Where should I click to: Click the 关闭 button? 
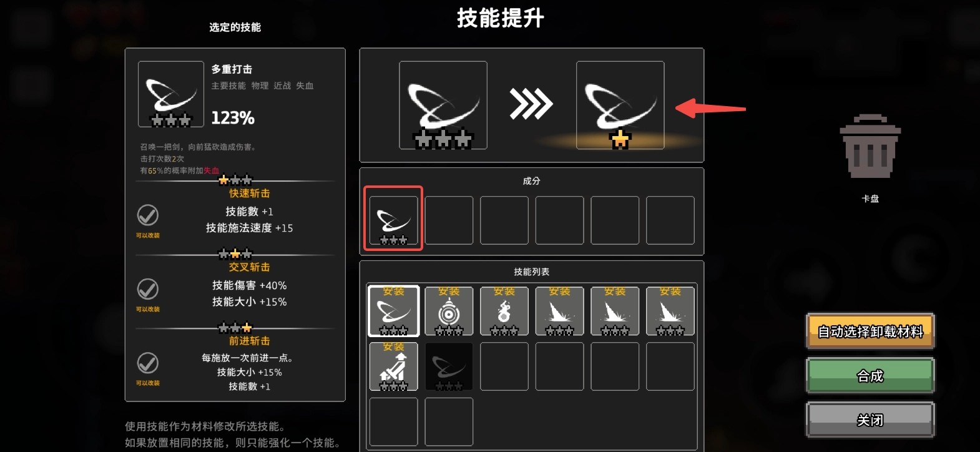point(870,420)
